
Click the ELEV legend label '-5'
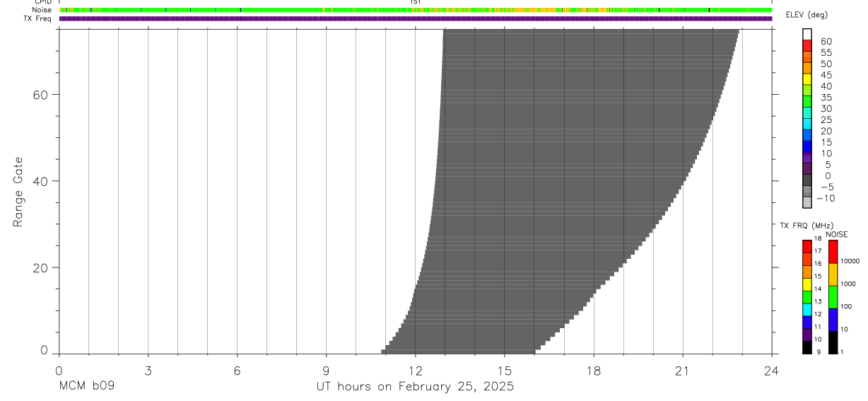[826, 187]
